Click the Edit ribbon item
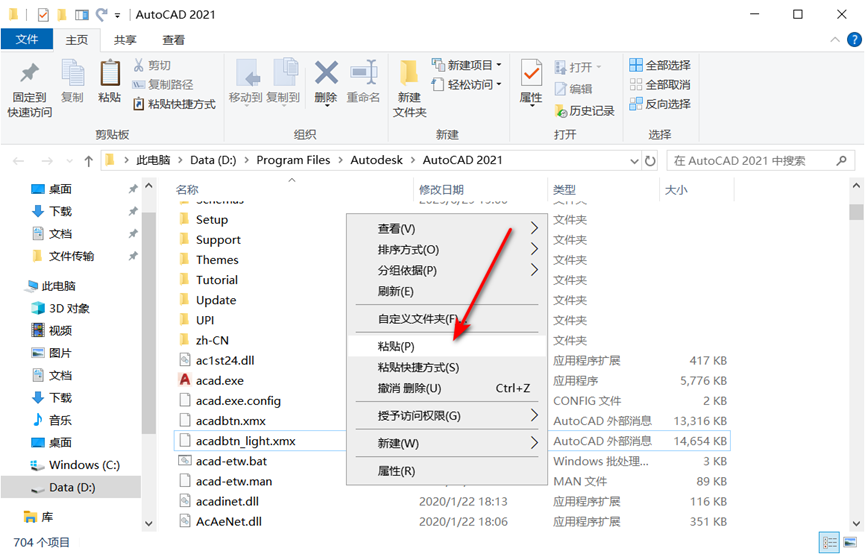The image size is (865, 554). pos(573,88)
